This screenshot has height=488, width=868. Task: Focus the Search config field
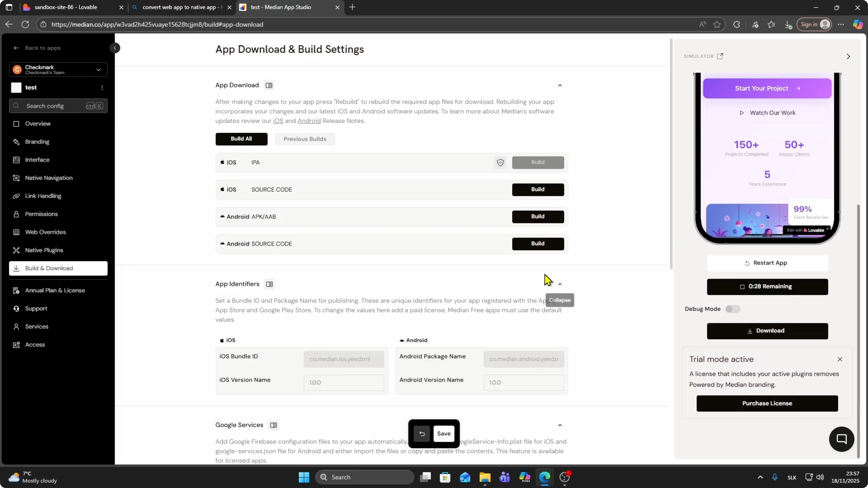[x=58, y=106]
